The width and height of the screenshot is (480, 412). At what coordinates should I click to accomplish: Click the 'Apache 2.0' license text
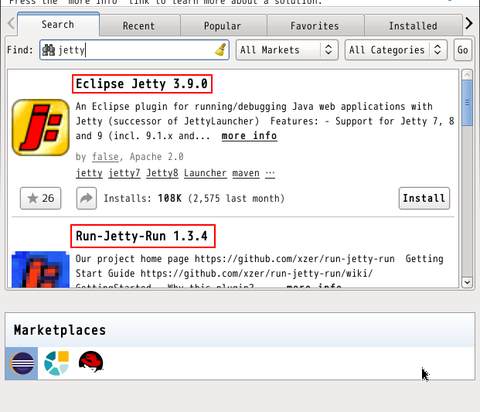157,157
